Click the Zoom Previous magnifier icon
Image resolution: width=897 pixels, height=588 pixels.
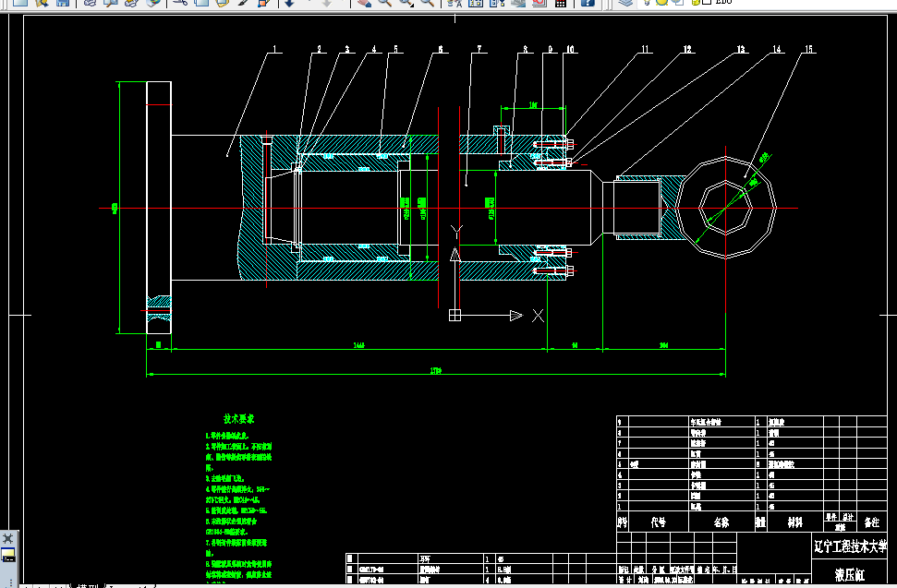tap(428, 2)
